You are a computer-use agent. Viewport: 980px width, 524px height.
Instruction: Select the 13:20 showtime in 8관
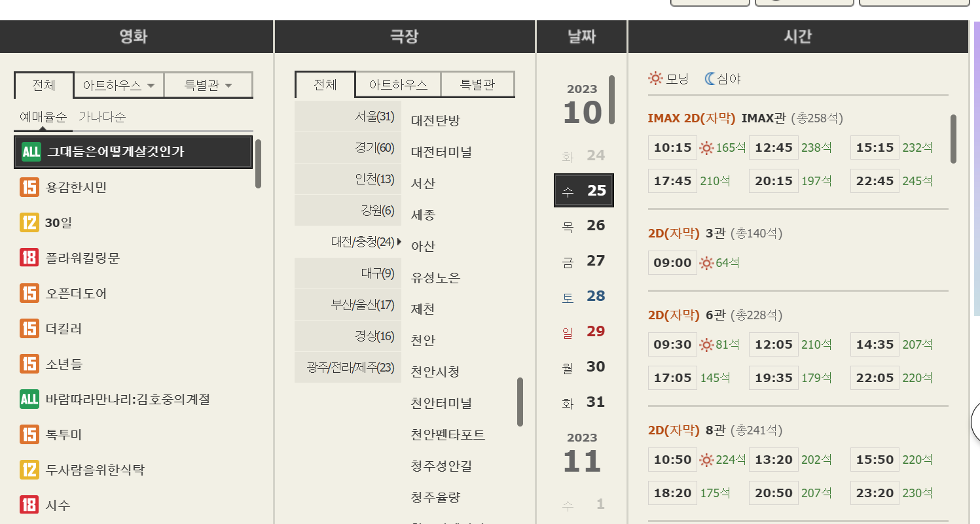774,460
